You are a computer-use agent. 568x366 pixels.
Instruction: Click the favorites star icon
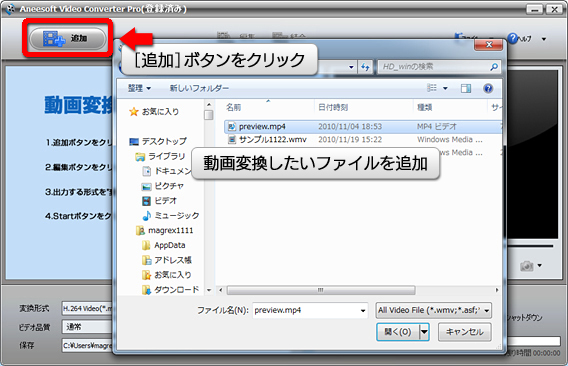coord(134,112)
